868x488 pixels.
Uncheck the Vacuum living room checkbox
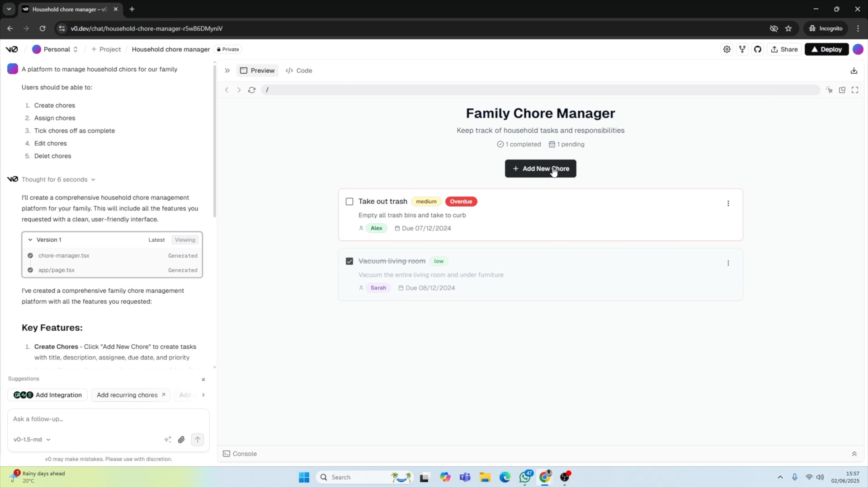pyautogui.click(x=349, y=261)
